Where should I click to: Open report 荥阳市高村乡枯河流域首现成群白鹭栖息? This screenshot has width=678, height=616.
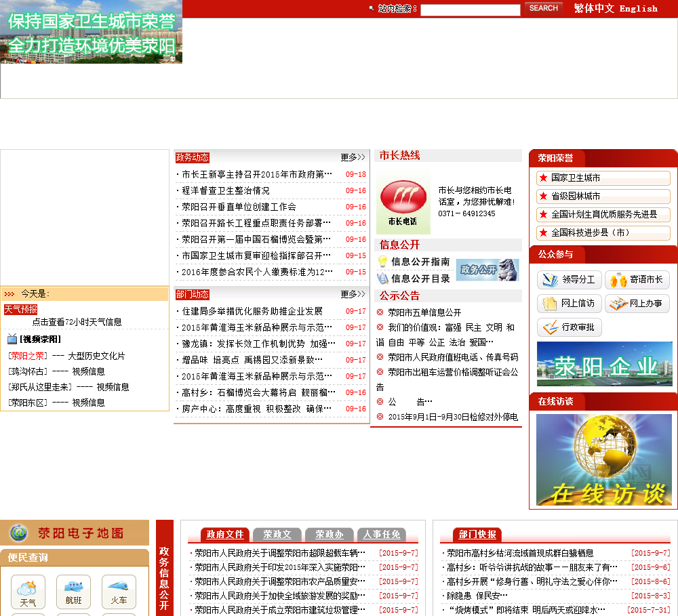pyautogui.click(x=520, y=553)
